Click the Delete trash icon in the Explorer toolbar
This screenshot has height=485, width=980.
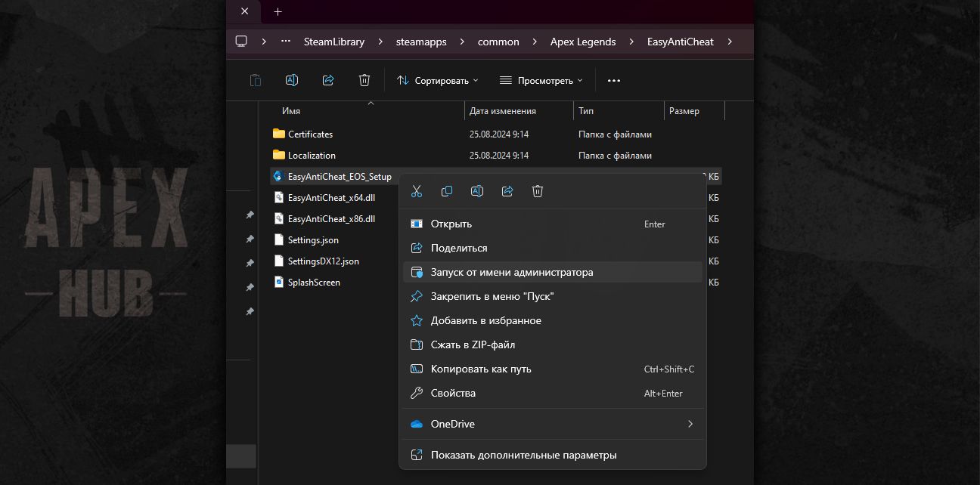point(364,80)
